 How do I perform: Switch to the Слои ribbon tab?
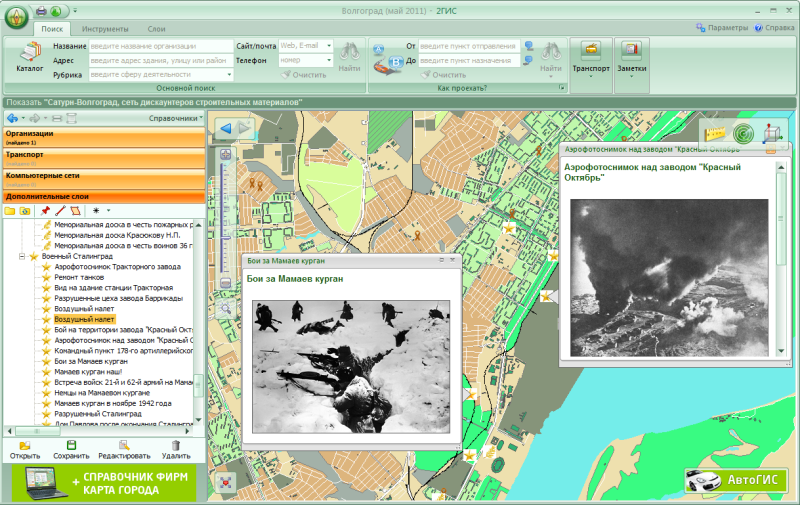[157, 30]
